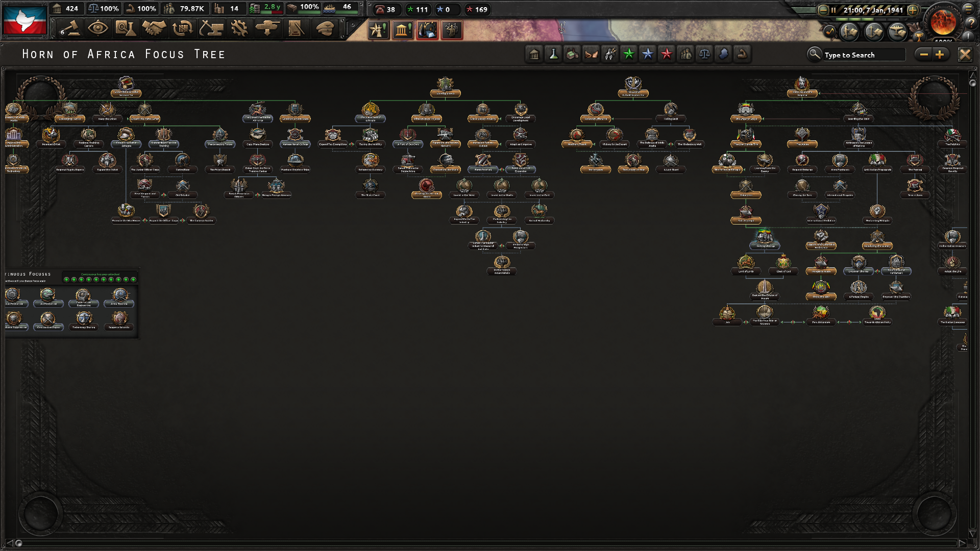Image resolution: width=980 pixels, height=551 pixels.
Task: Toggle the political focus filter (bank building icon)
Action: (x=534, y=54)
